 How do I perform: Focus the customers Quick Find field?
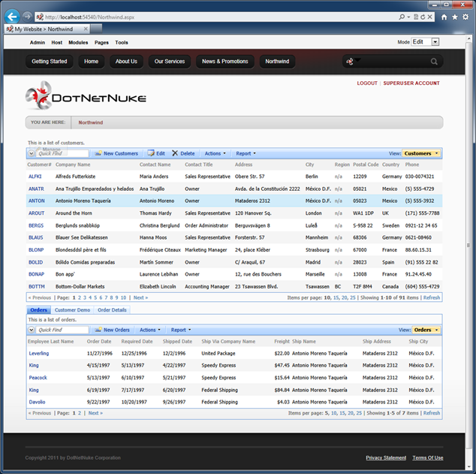(x=62, y=154)
